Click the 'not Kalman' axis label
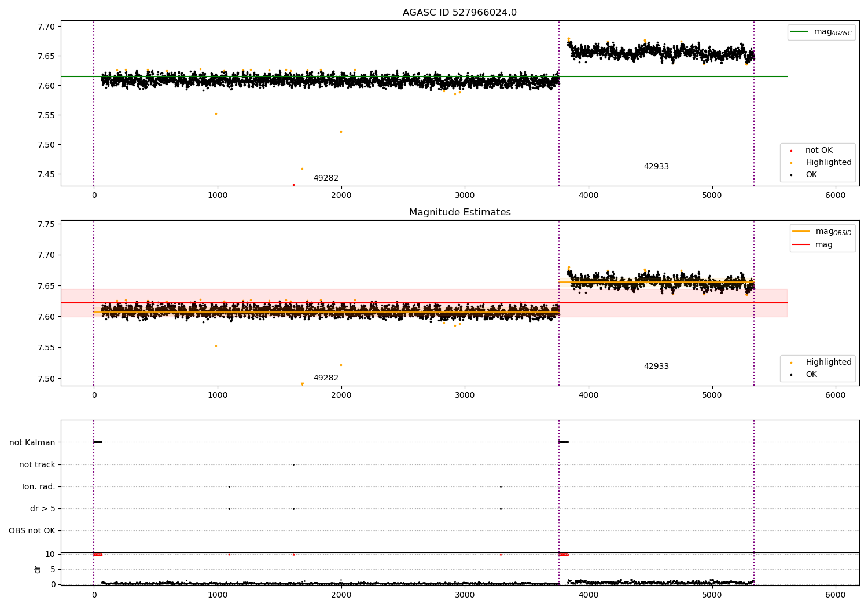 tap(32, 442)
